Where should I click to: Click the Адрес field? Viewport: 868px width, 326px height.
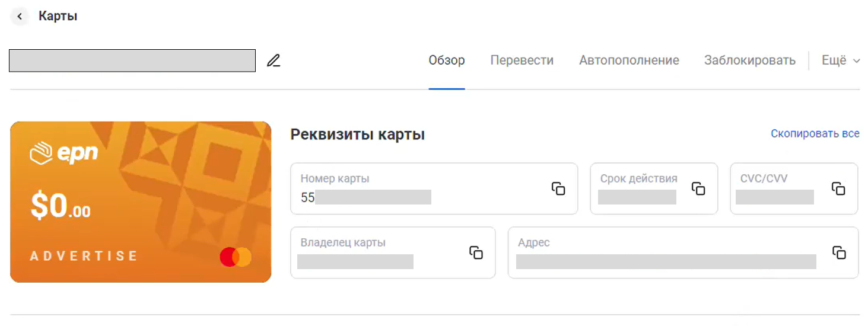[683, 253]
